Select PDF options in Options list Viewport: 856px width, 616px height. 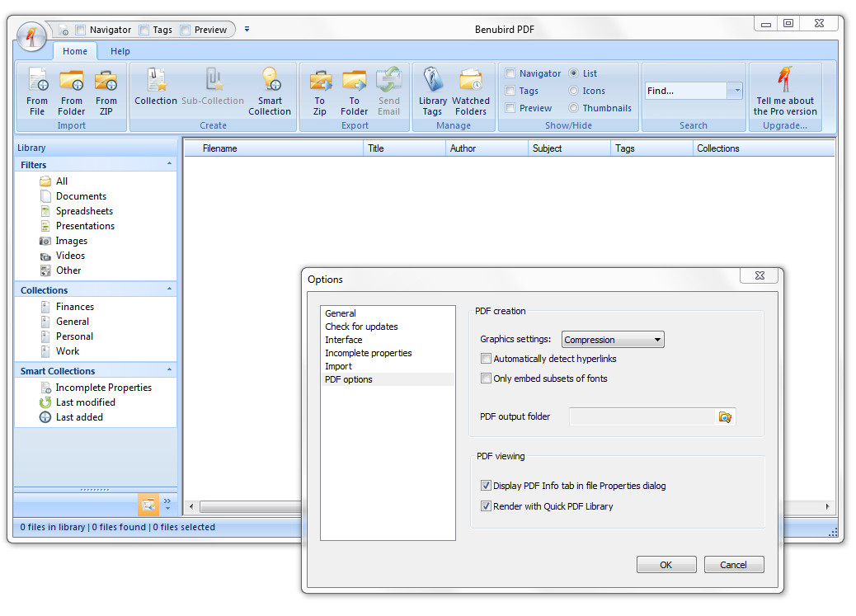388,379
